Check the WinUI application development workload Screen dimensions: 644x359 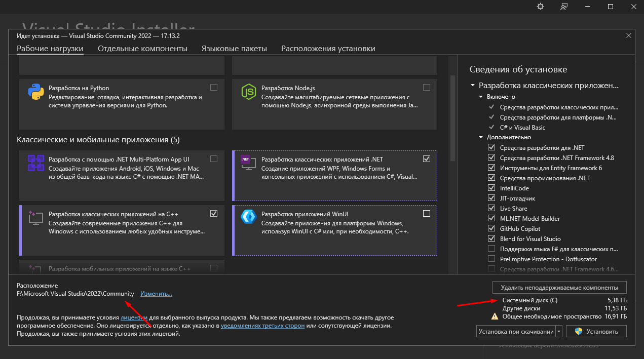pos(427,213)
